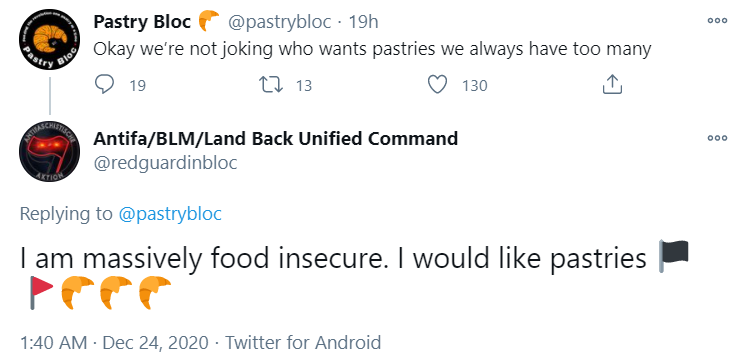
Task: Click the 130 likes count
Action: (475, 86)
